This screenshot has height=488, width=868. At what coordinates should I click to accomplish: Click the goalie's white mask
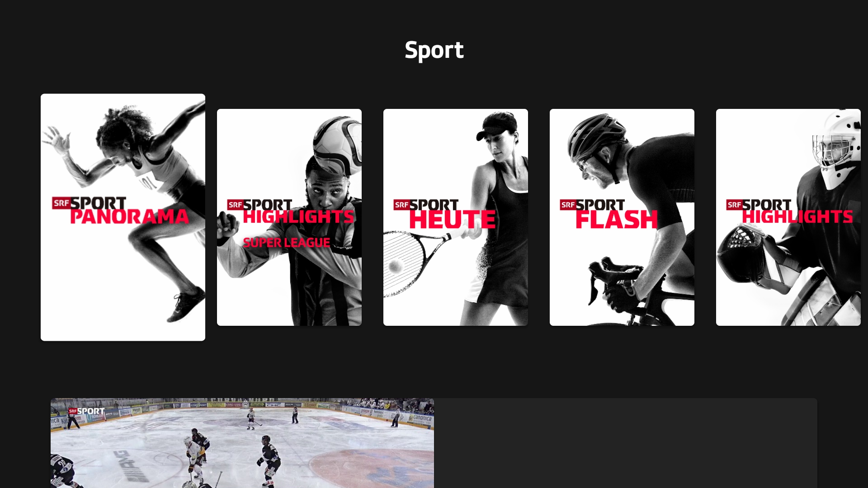837,149
